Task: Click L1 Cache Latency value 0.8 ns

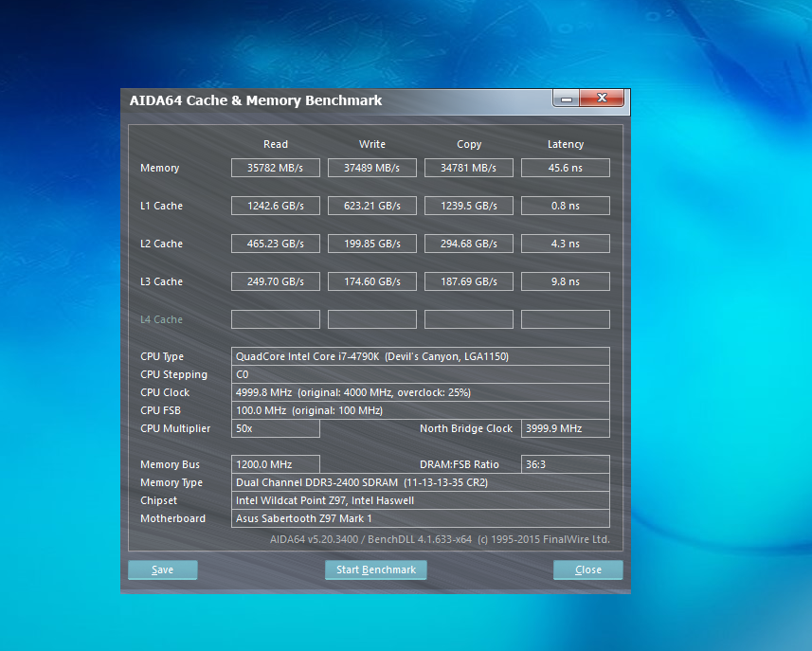Action: tap(566, 206)
